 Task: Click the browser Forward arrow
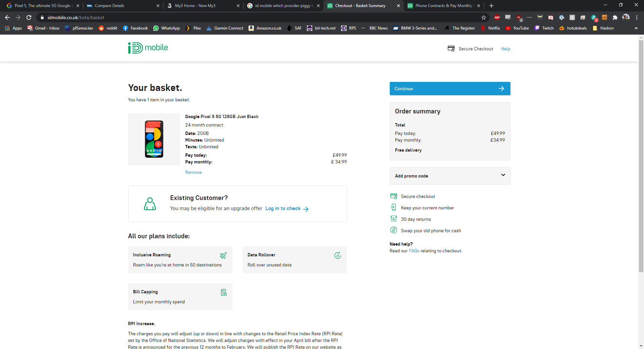coord(18,17)
